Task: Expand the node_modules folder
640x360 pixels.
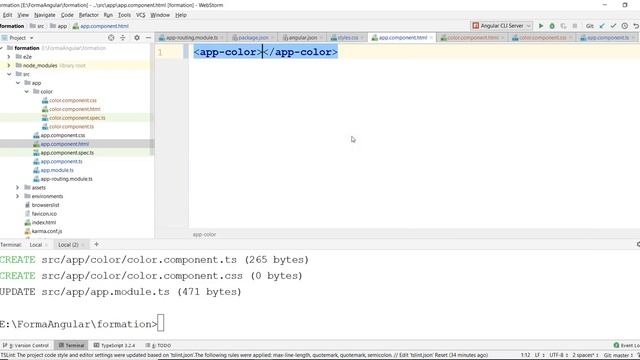Action: pyautogui.click(x=9, y=65)
